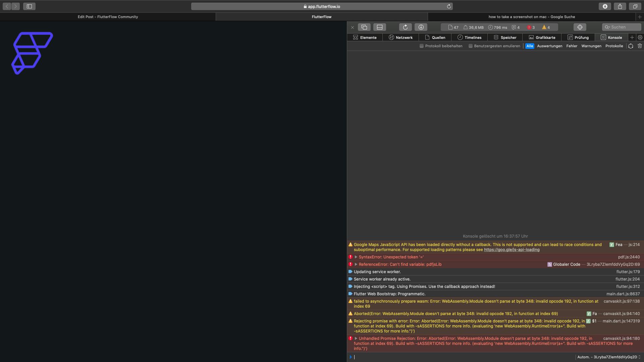This screenshot has width=644, height=362.
Task: Expand the SyntaxError Unexpected token entry
Action: 356,257
